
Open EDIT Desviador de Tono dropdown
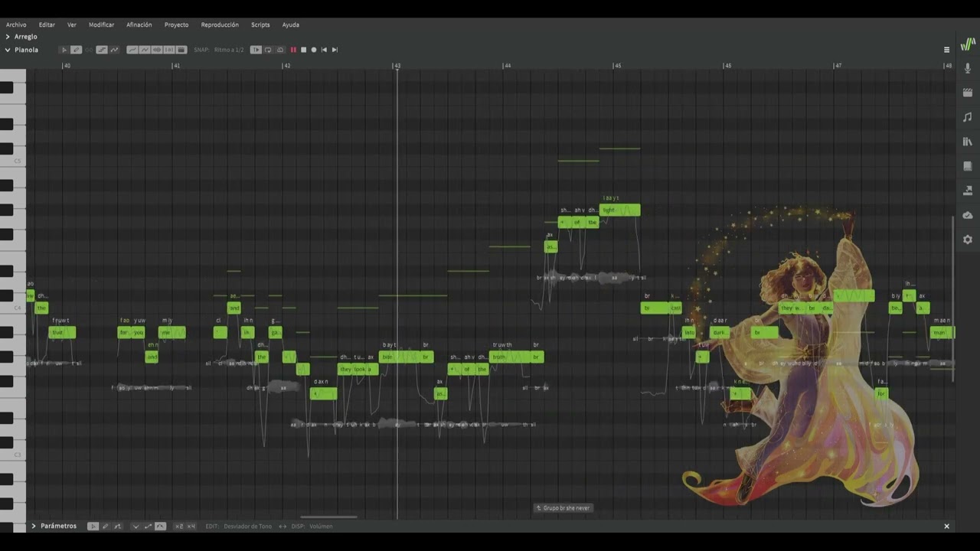click(247, 527)
